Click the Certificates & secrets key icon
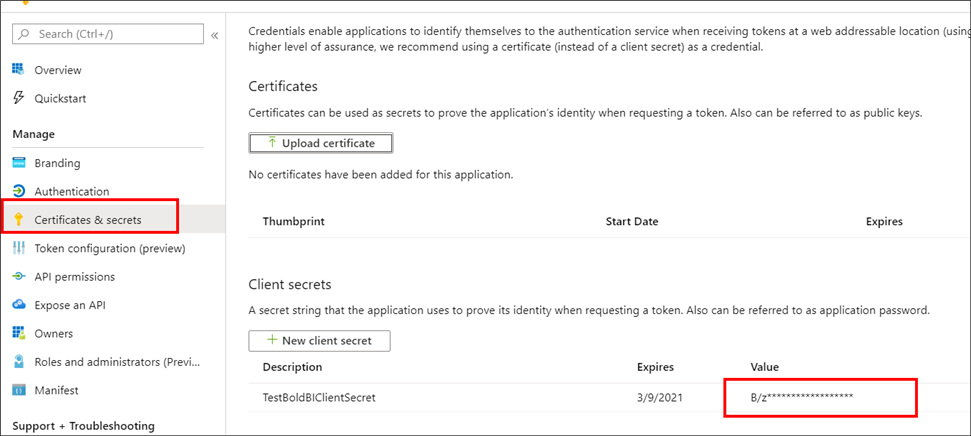Viewport: 971px width, 436px height. pyautogui.click(x=18, y=220)
